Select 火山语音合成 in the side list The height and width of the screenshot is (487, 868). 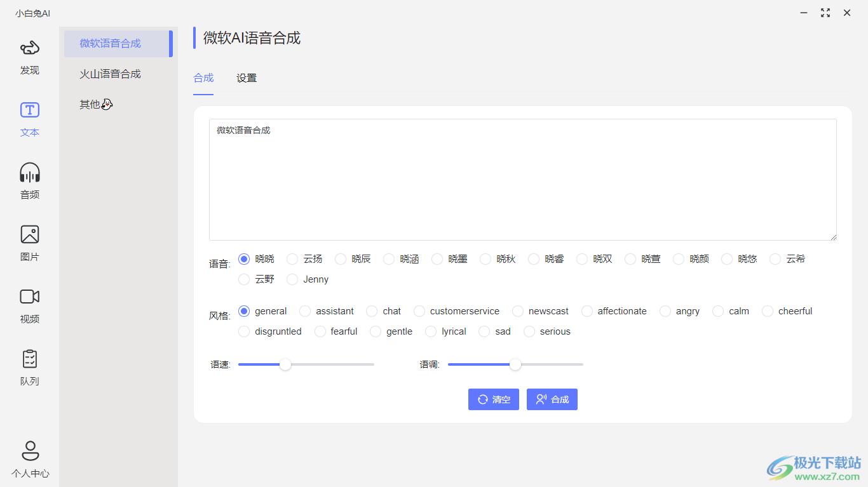click(x=118, y=74)
